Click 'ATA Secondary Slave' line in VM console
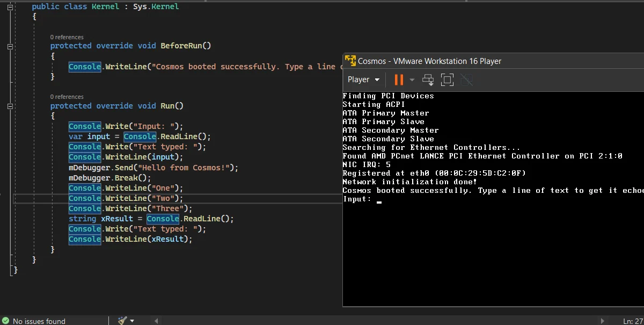This screenshot has height=325, width=644. tap(389, 139)
